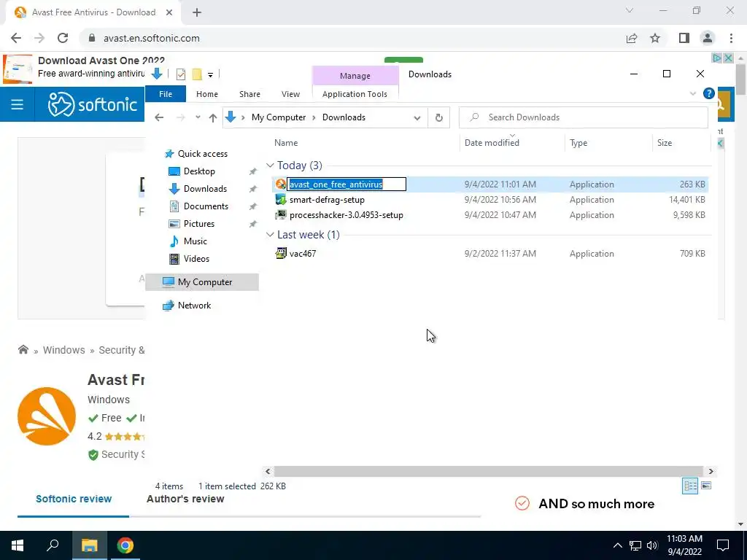747x560 pixels.
Task: Bookmark this page with the star icon
Action: [x=655, y=38]
